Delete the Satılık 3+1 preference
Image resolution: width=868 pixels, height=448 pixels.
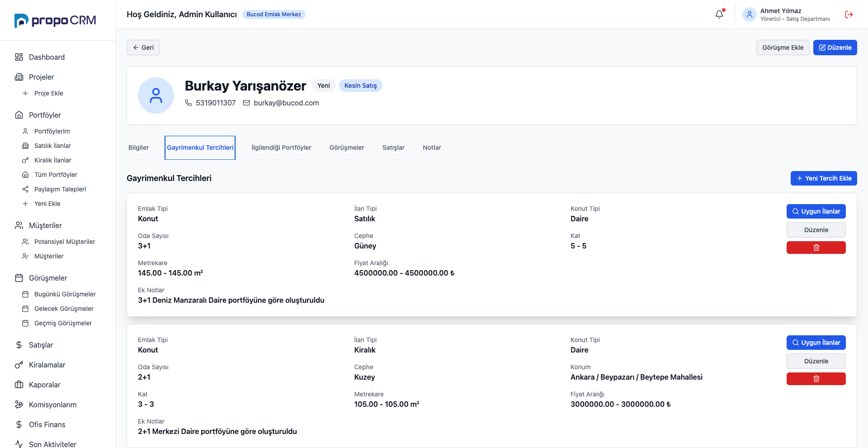[x=816, y=248]
